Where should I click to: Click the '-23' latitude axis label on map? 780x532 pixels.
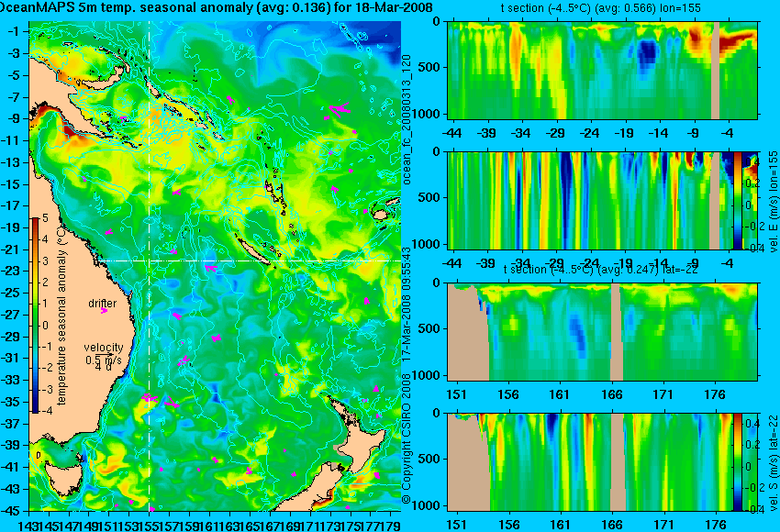coord(11,271)
